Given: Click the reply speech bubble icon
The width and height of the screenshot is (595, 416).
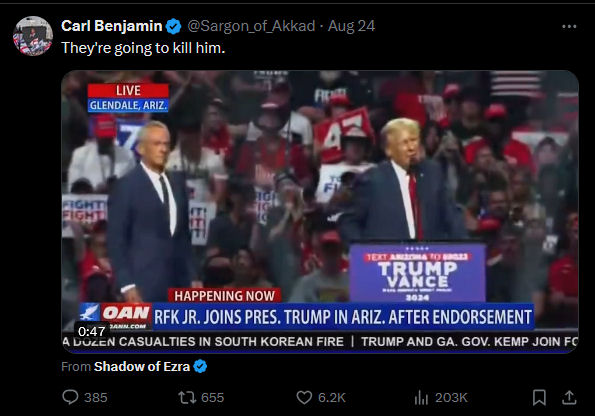Looking at the screenshot, I should [70, 397].
